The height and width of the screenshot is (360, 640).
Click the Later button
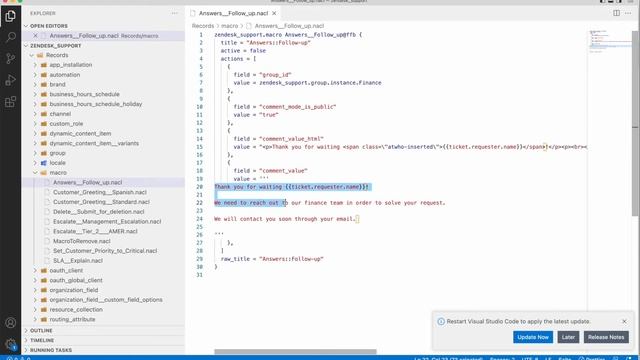[568, 337]
